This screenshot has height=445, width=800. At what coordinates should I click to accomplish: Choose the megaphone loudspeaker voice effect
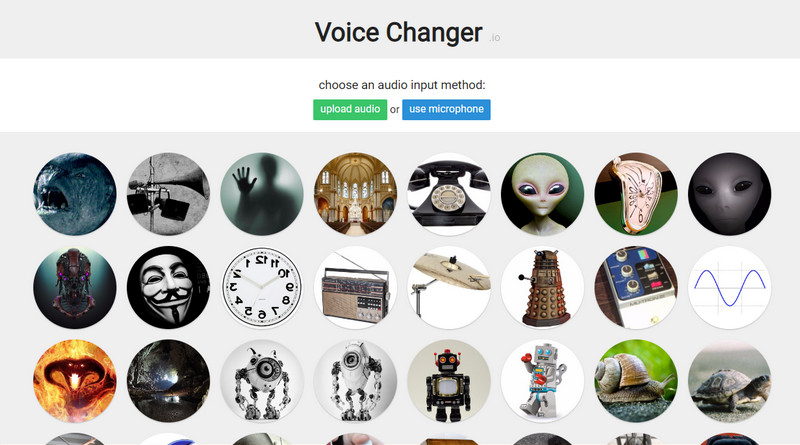(x=168, y=194)
